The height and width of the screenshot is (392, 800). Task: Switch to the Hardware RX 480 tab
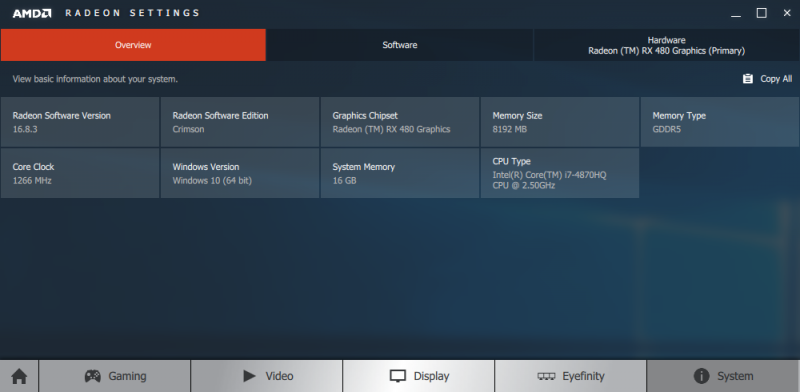[x=666, y=45]
